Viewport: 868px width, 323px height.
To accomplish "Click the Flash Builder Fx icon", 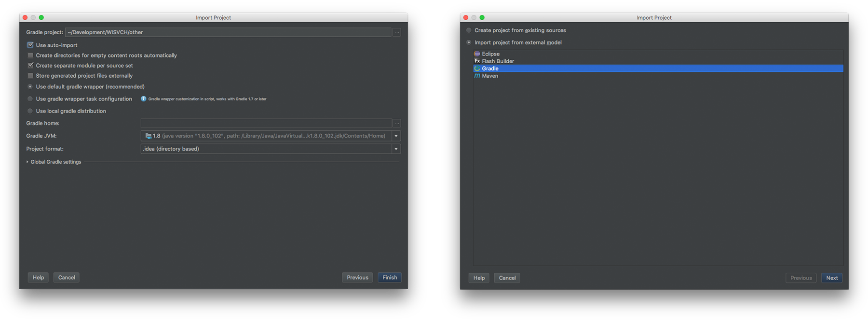I will 477,61.
